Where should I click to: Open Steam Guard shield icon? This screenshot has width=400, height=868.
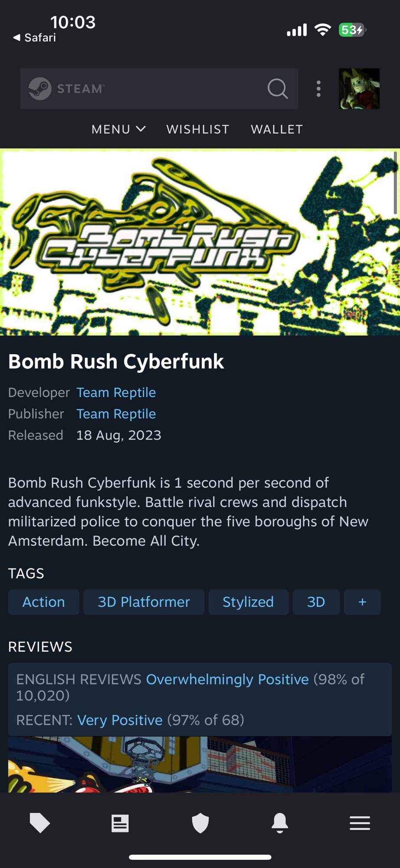(x=200, y=823)
